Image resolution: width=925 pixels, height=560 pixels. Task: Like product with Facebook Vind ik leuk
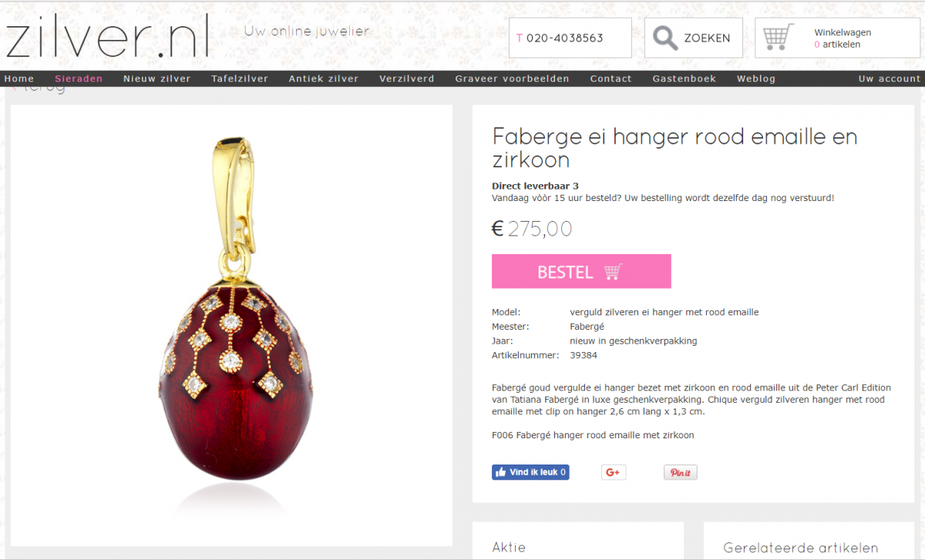530,472
